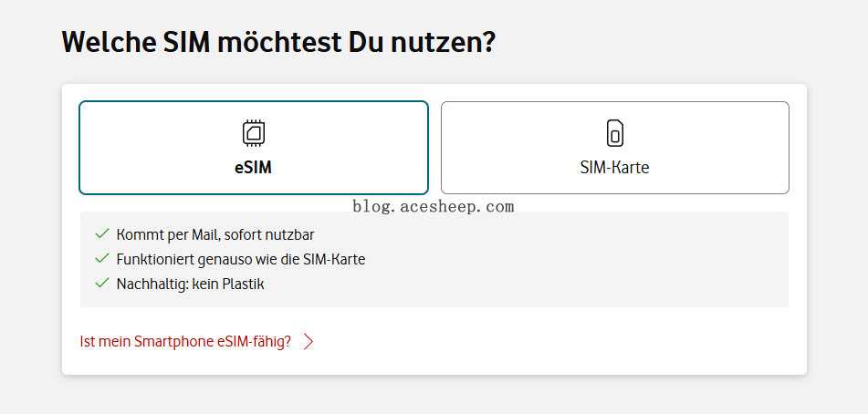
Task: Click the 'Welche SIM möchtest Du nutzen?' heading
Action: (278, 42)
